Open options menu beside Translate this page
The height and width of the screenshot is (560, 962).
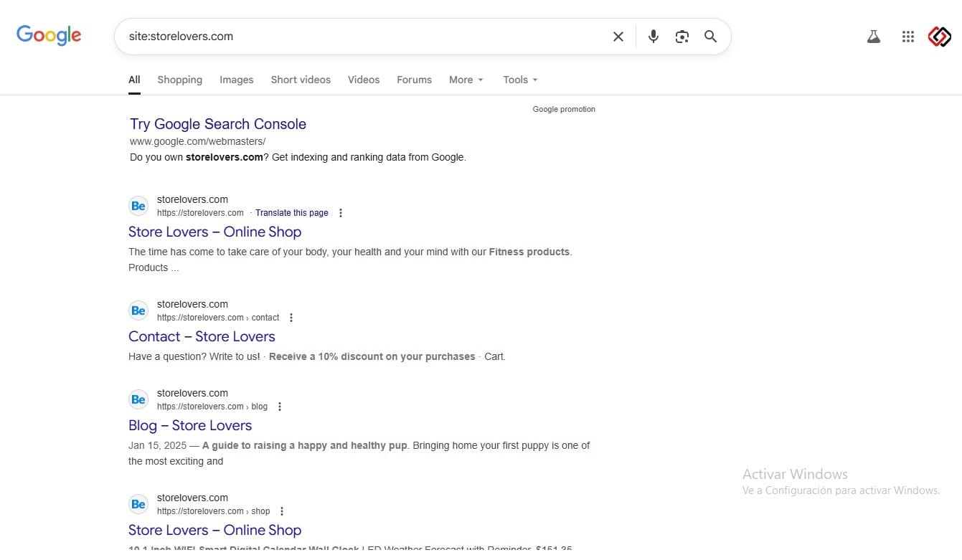pos(341,213)
